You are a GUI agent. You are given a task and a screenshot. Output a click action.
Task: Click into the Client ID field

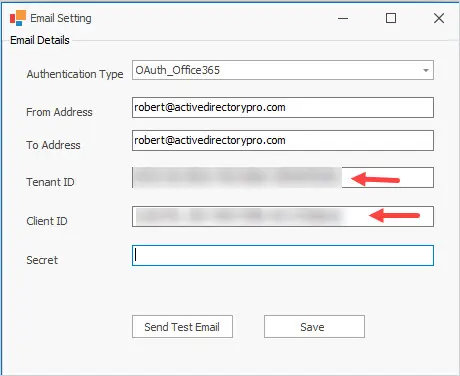coord(283,217)
